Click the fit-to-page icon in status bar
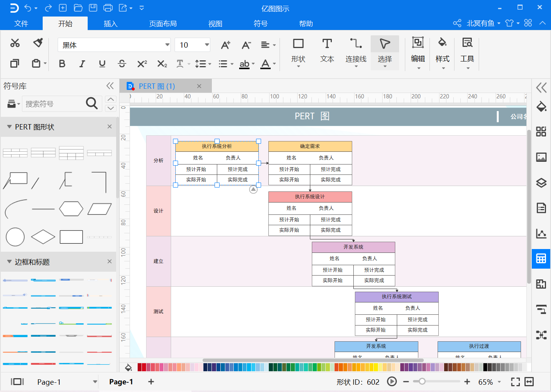The image size is (551, 392). [x=515, y=382]
